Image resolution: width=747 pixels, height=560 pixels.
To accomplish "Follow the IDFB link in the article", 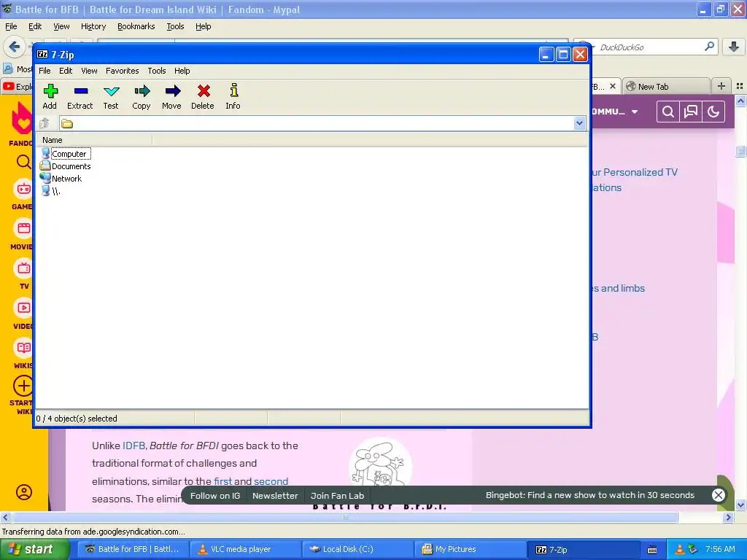I will click(133, 446).
